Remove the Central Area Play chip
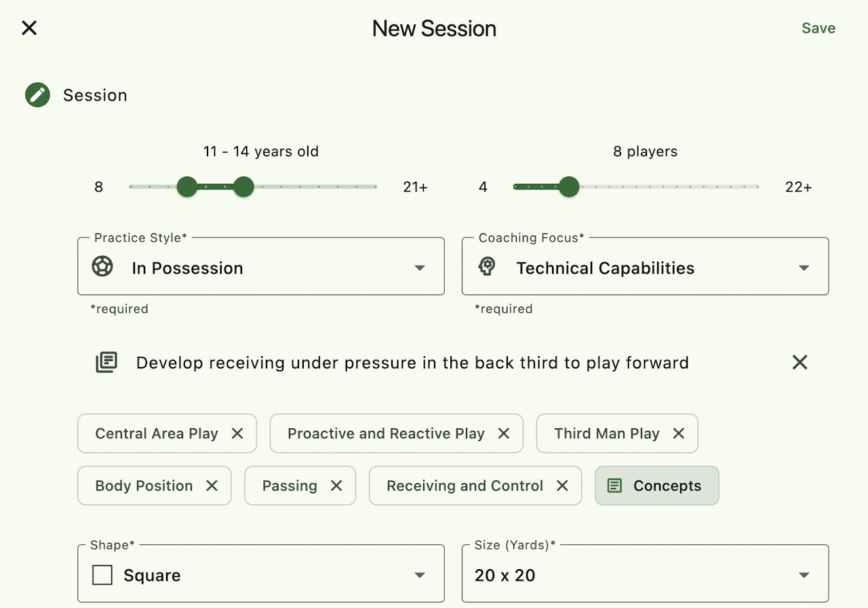The width and height of the screenshot is (868, 608). pos(237,434)
